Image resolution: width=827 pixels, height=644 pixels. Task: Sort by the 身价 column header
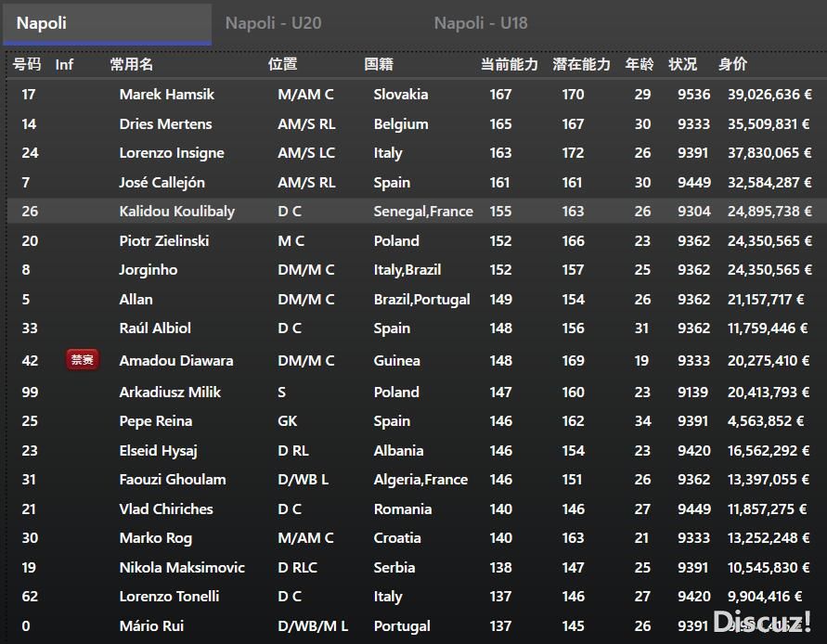(732, 64)
